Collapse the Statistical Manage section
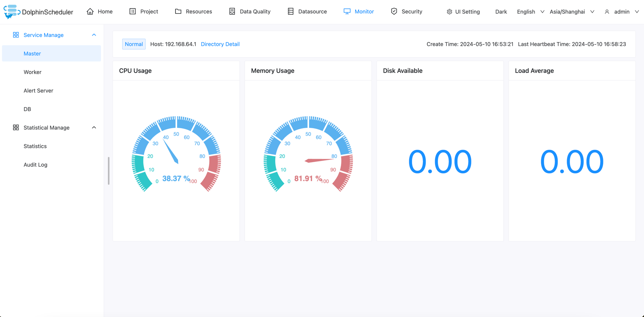Viewport: 644px width, 317px height. pyautogui.click(x=94, y=128)
